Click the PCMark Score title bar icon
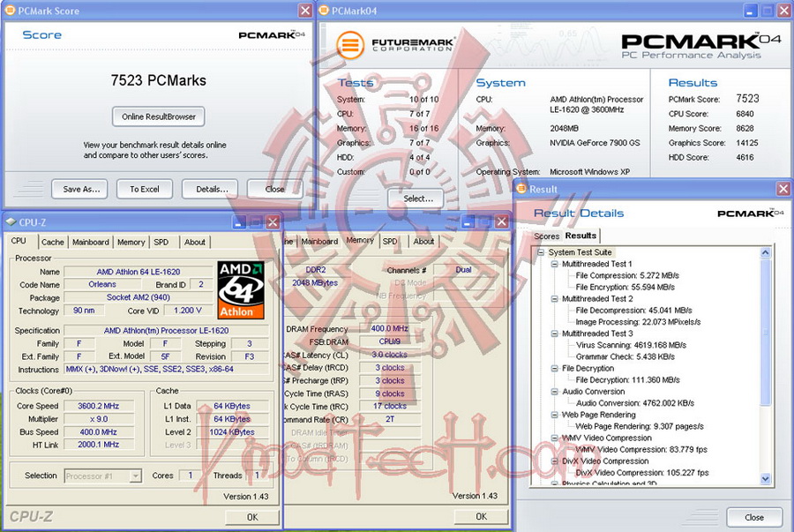Viewport: 794px width, 532px height. coord(10,10)
